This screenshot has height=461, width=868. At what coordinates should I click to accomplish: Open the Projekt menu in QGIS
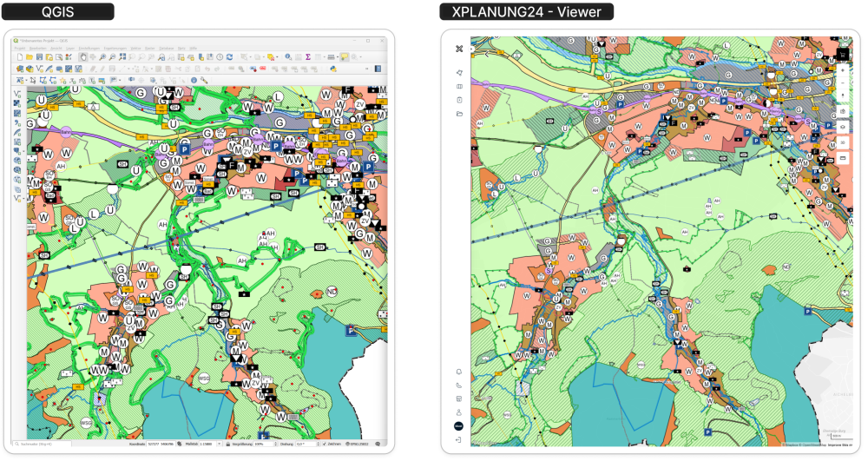pos(19,48)
